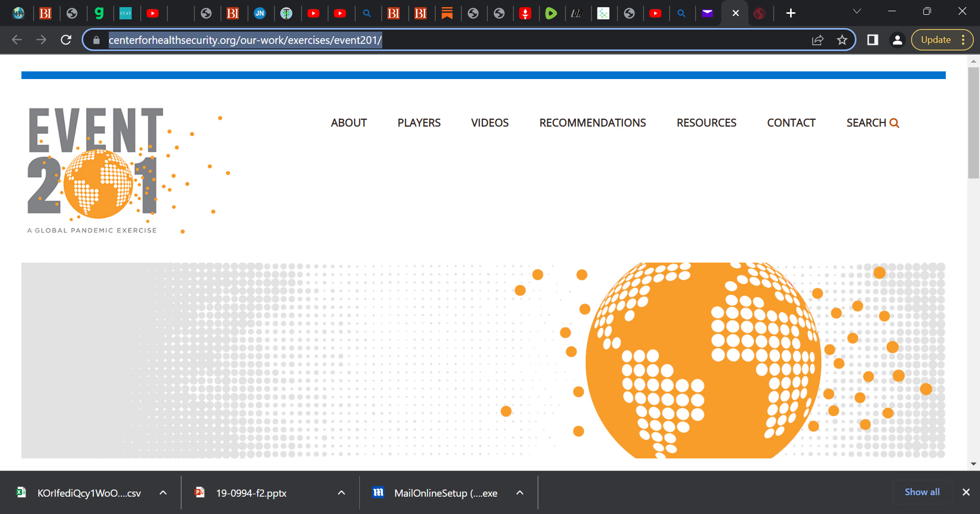
Task: Click Show all downloads
Action: tap(922, 492)
